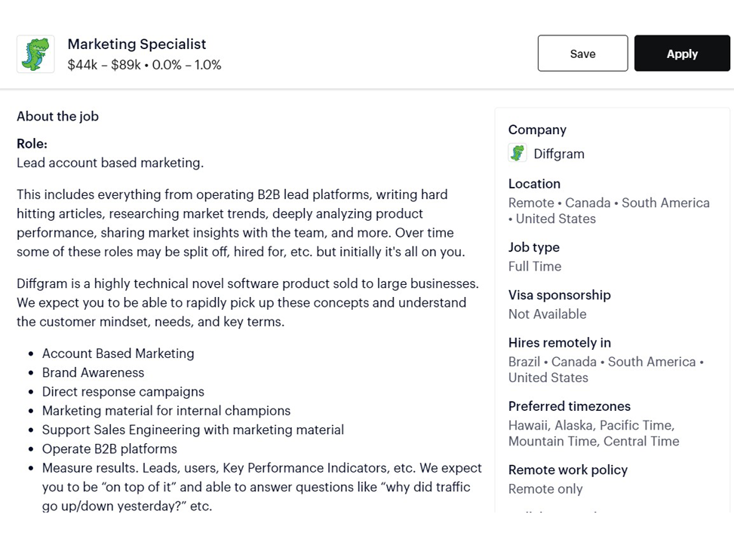Click the Full Time job type value
This screenshot has width=734, height=560.
535,266
